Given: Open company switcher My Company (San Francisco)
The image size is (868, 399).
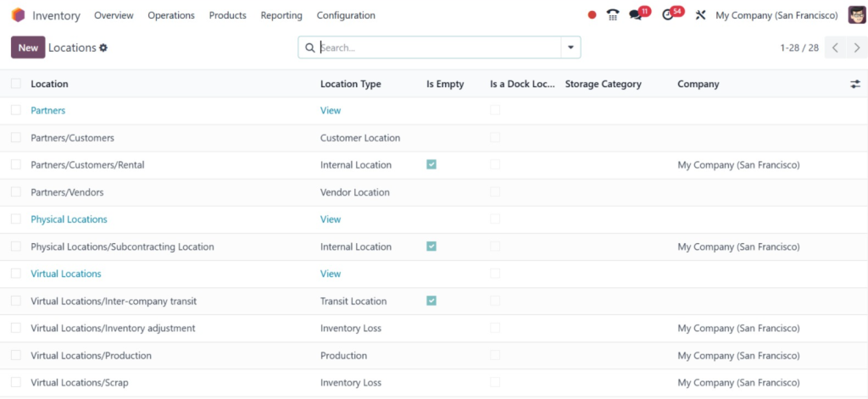Looking at the screenshot, I should (776, 15).
